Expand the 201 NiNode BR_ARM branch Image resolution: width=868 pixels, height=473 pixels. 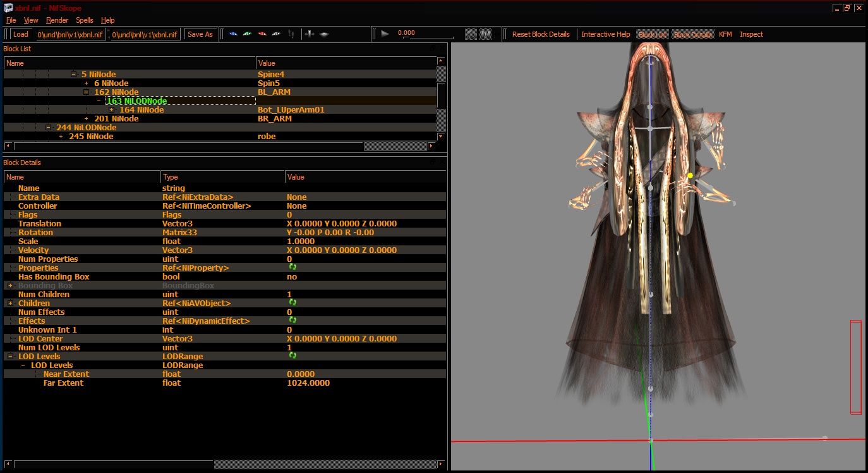pos(86,118)
